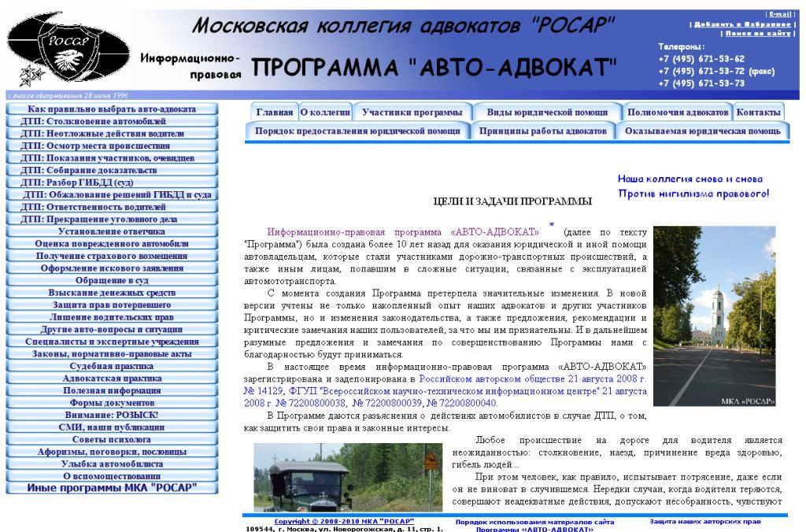This screenshot has width=806, height=532.
Task: Click Взыскание денежных средств
Action: coord(112,293)
